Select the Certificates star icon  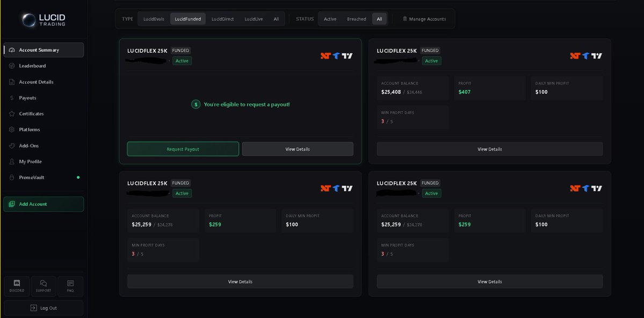point(12,113)
